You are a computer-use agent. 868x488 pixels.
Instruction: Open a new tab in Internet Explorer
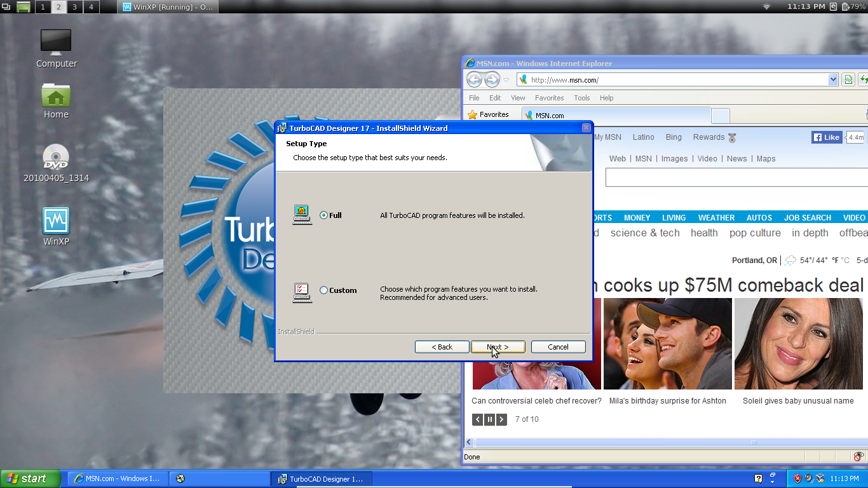[720, 116]
